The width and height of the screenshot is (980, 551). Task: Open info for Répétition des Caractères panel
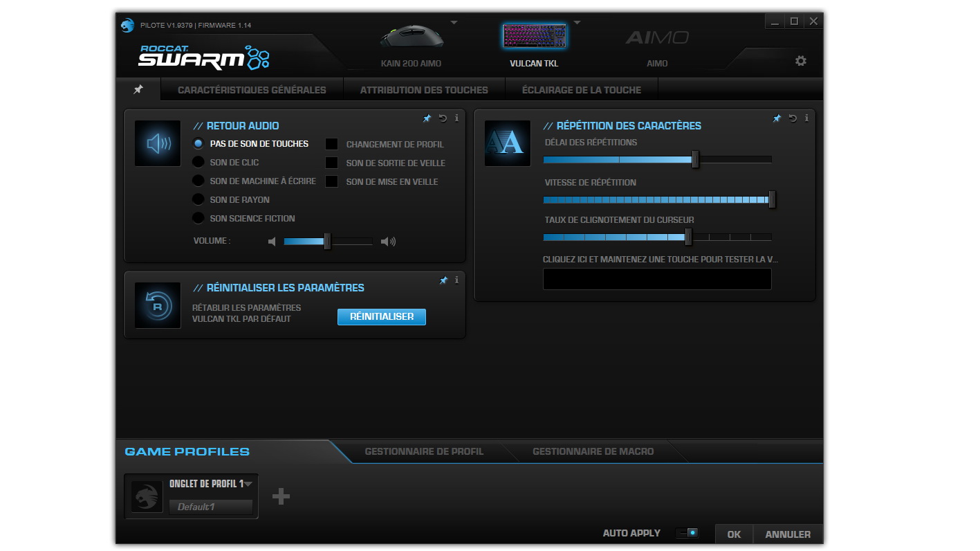pyautogui.click(x=806, y=118)
